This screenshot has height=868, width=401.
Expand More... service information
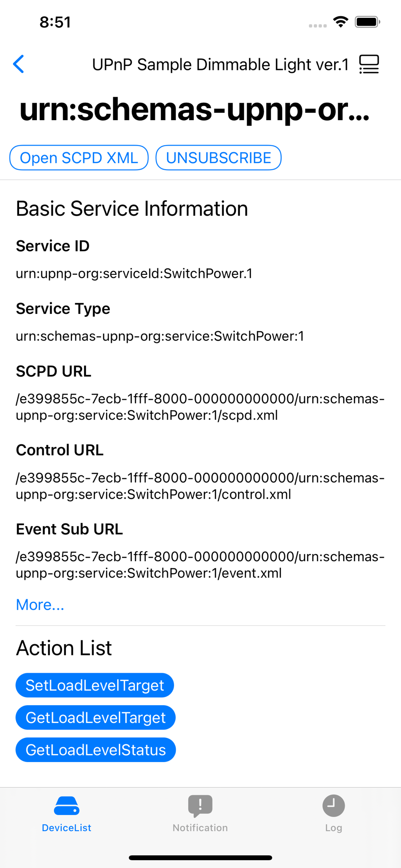[40, 605]
